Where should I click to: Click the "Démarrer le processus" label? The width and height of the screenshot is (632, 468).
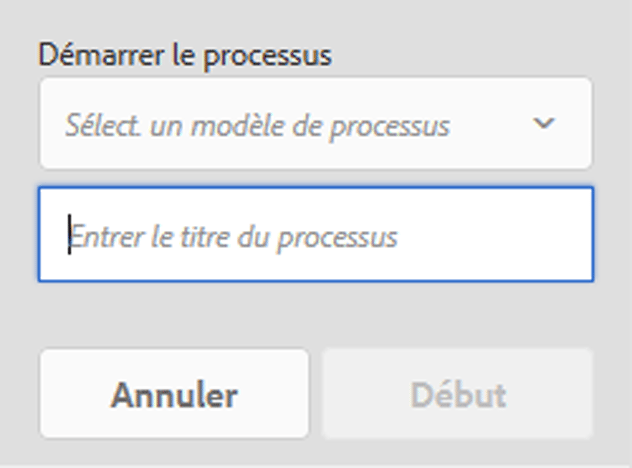[185, 55]
